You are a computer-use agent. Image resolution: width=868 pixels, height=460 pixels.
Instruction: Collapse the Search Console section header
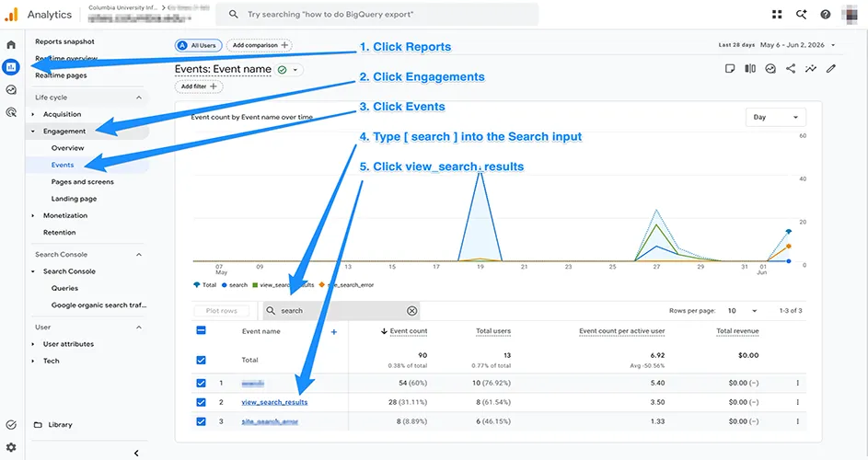[x=139, y=255]
